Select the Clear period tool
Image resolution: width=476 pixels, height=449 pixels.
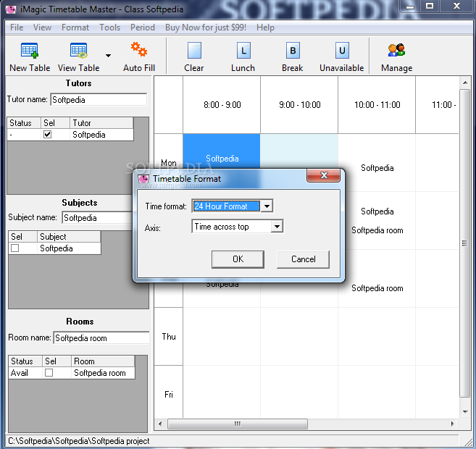pos(194,51)
